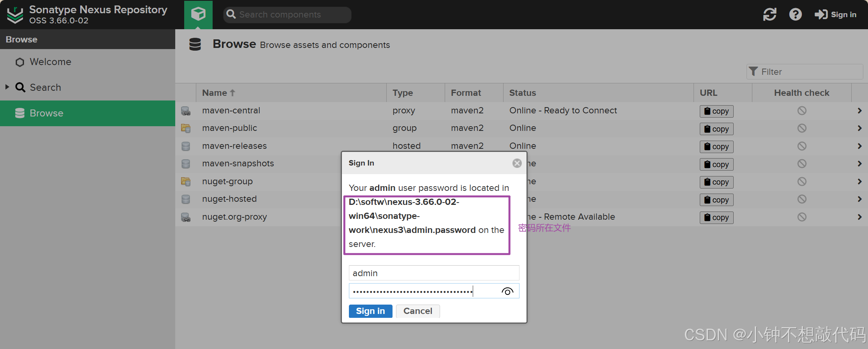Click the nuget-group folder icon

pos(186,182)
